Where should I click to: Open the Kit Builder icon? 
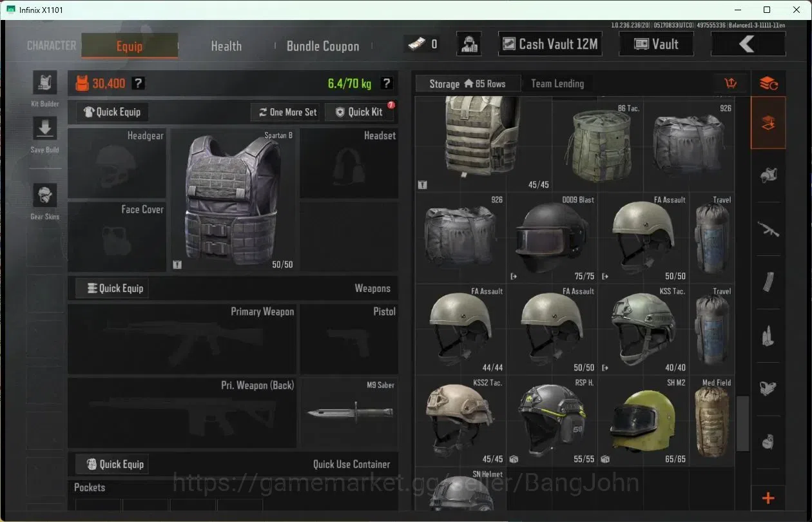(44, 82)
